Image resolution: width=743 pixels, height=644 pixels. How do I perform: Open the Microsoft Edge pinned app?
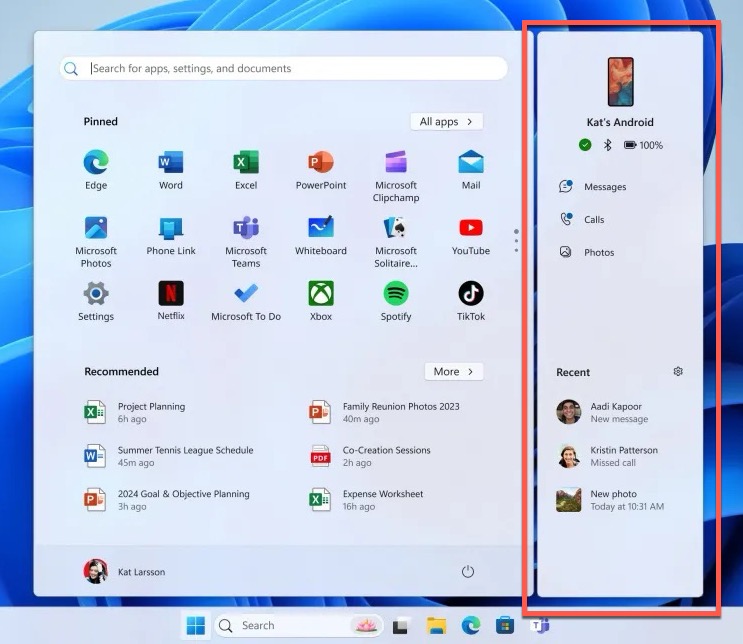coord(96,163)
